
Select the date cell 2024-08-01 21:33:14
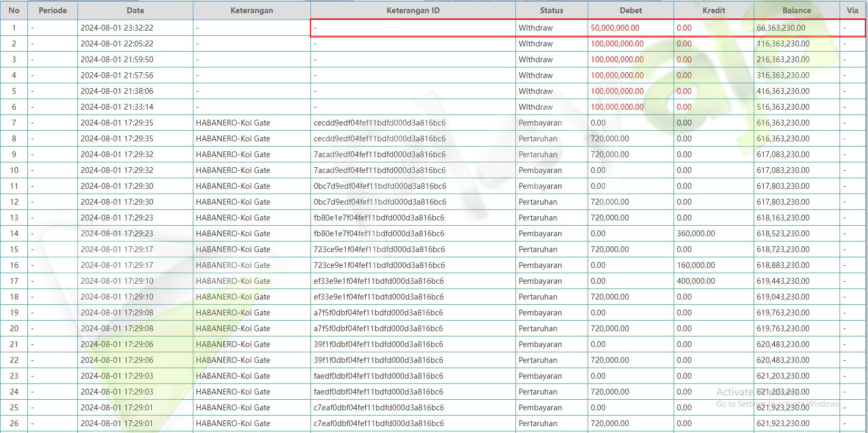(x=116, y=107)
